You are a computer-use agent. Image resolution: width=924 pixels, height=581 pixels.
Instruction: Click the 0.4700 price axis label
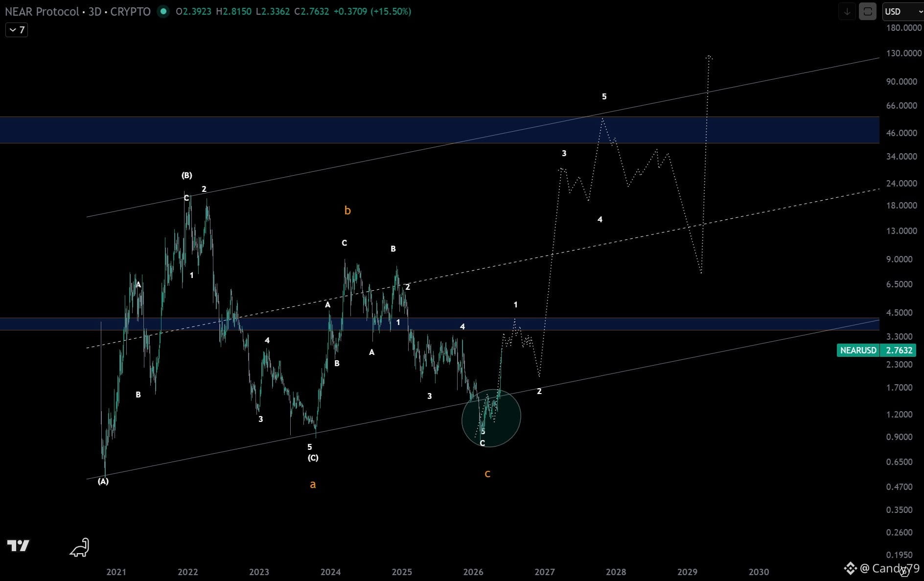coord(900,487)
